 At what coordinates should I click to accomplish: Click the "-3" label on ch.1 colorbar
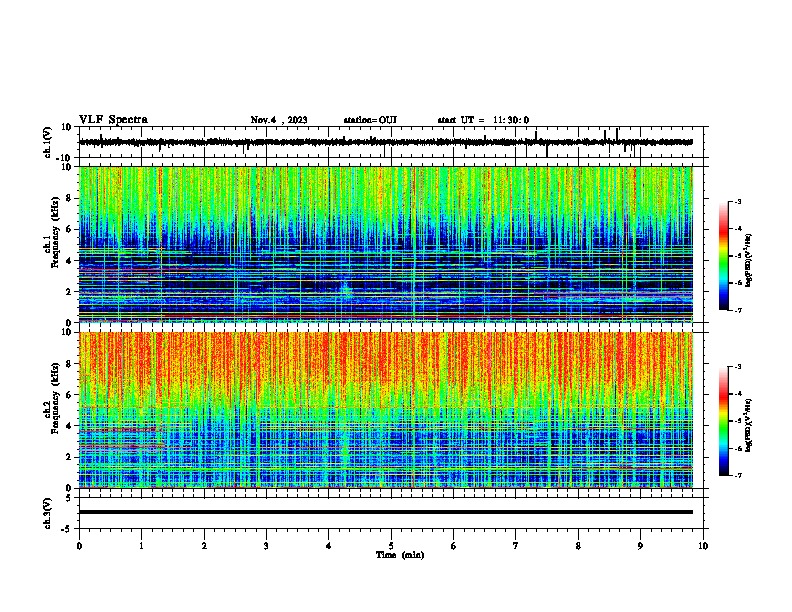tap(737, 201)
